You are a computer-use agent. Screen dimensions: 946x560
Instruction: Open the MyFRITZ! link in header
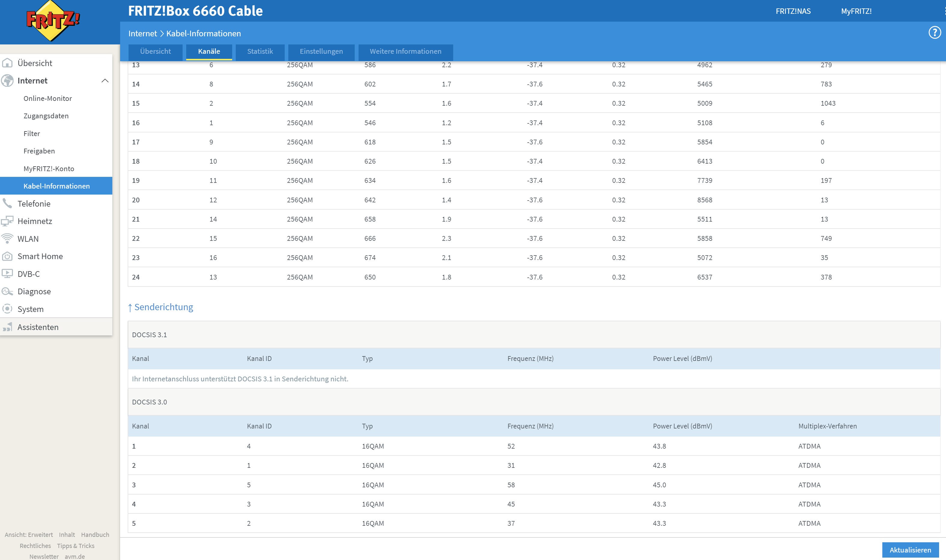pos(856,11)
